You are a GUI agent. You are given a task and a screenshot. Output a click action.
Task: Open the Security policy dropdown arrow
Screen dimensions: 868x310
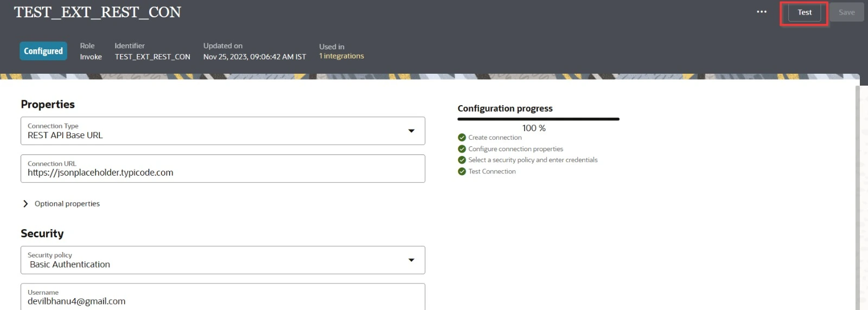(411, 260)
